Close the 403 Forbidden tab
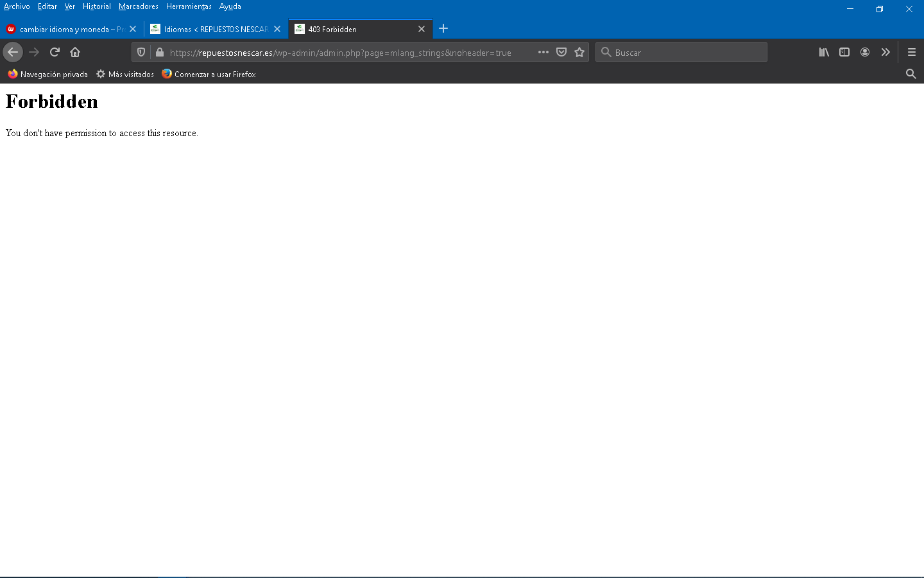The height and width of the screenshot is (578, 924). coord(422,29)
